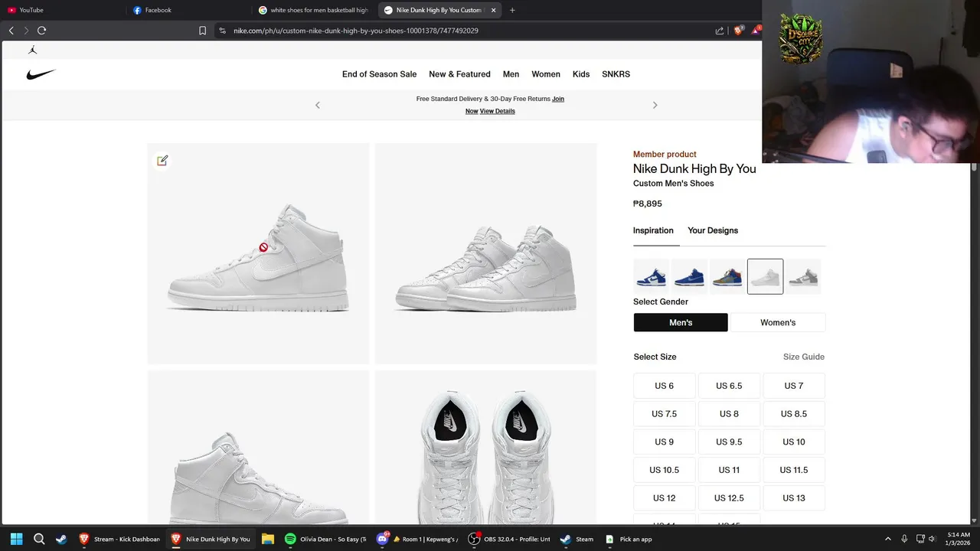Screen dimensions: 980x551
Task: Choose size US 9.5
Action: 729,442
